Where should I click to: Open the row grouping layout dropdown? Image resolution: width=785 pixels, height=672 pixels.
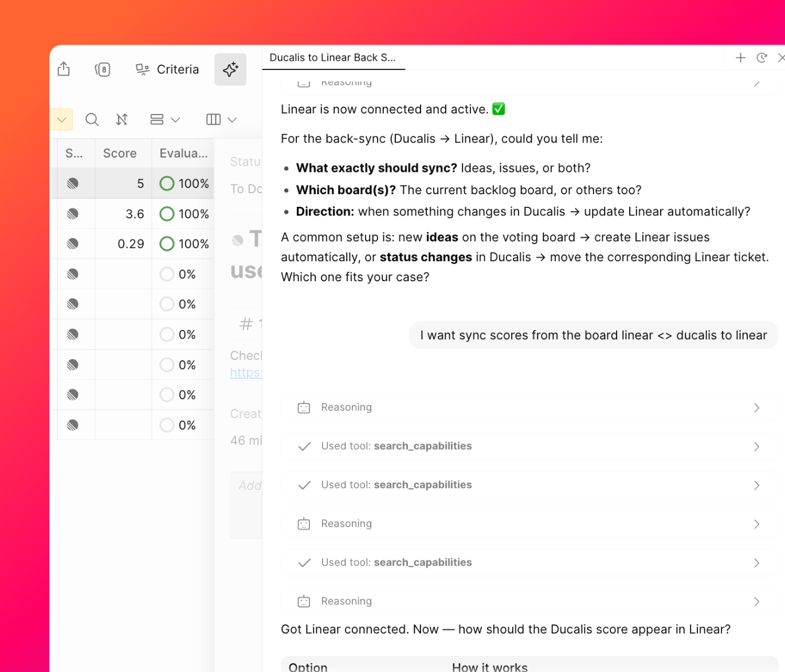pyautogui.click(x=165, y=120)
